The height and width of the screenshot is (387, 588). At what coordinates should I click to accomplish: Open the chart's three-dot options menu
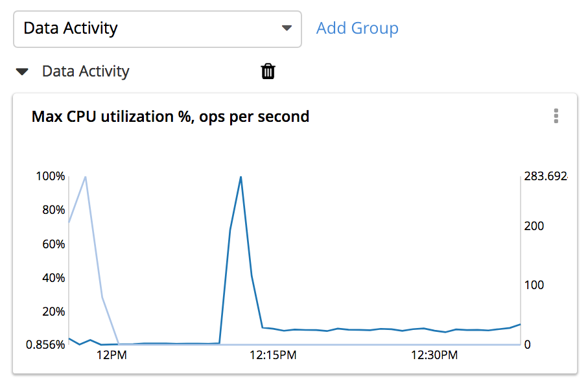pos(556,116)
